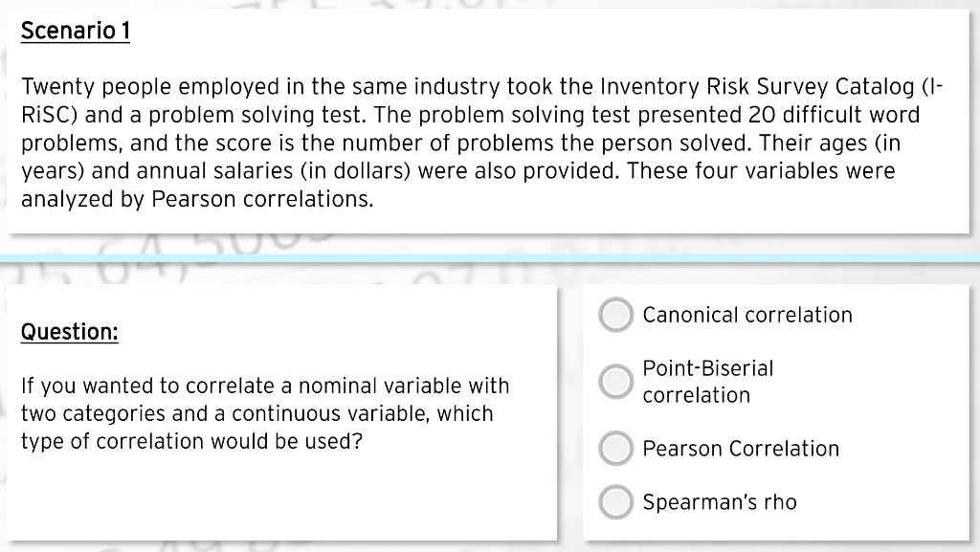Viewport: 980px width, 552px height.
Task: Choose the Point-Biserial correlation radio button
Action: coord(616,381)
